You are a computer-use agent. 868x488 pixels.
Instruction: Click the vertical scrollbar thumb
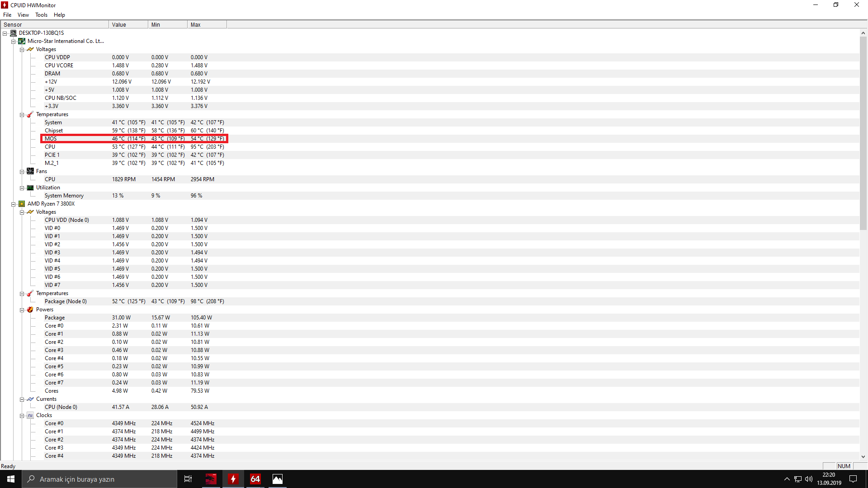tap(863, 133)
